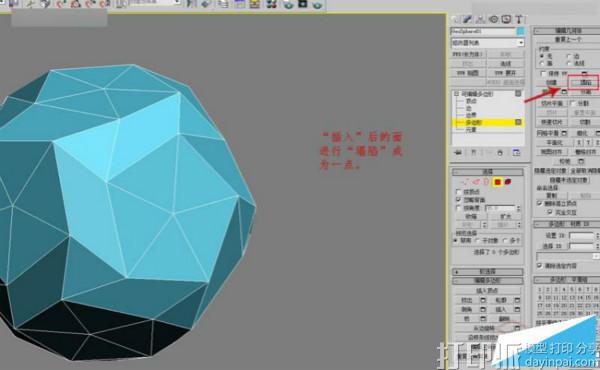Select Element sub-object icon in Selection rollout
The height and width of the screenshot is (370, 600).
click(508, 182)
